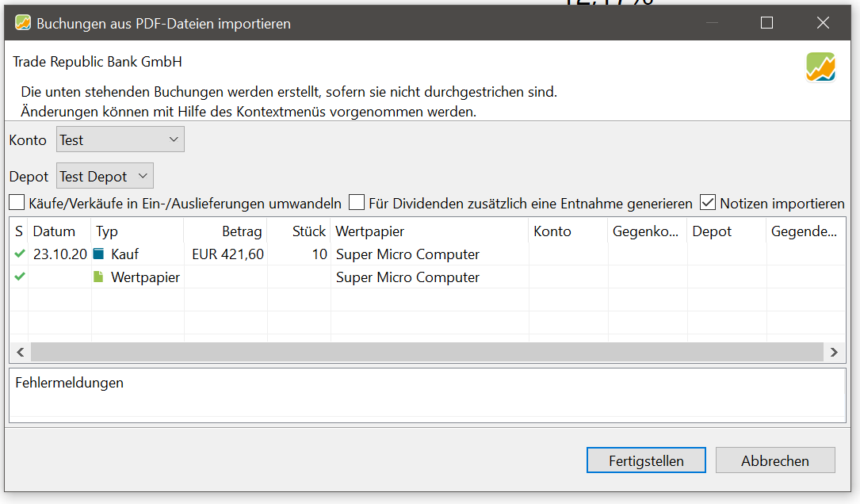The height and width of the screenshot is (504, 860).
Task: Close the PDF import dialog
Action: (823, 22)
